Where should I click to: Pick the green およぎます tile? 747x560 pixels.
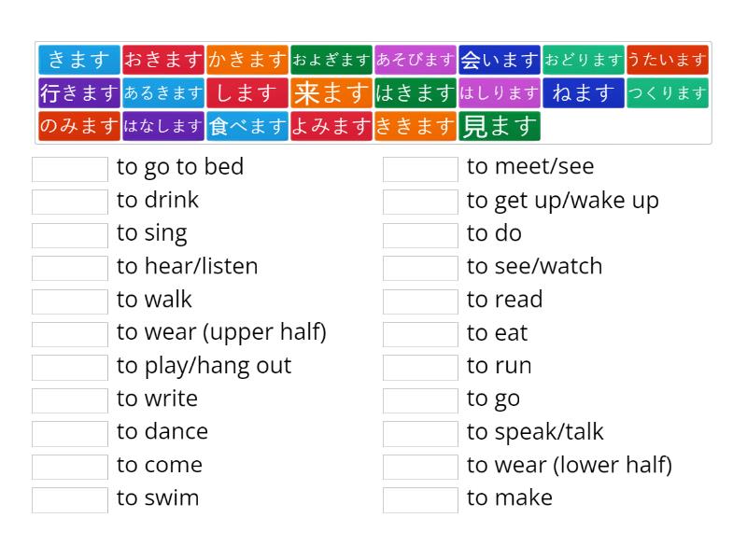(x=331, y=61)
